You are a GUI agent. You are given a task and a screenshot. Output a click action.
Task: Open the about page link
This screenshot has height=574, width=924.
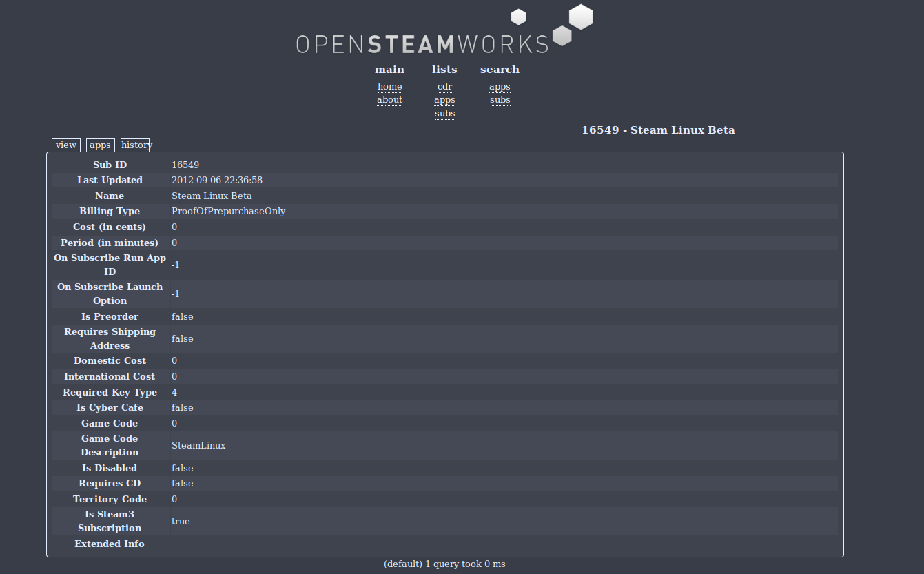point(389,100)
